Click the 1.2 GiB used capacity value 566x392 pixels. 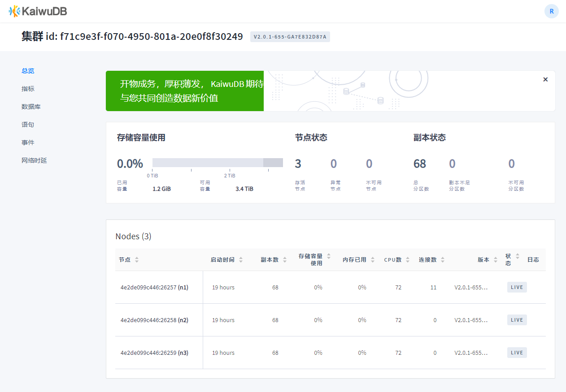161,189
